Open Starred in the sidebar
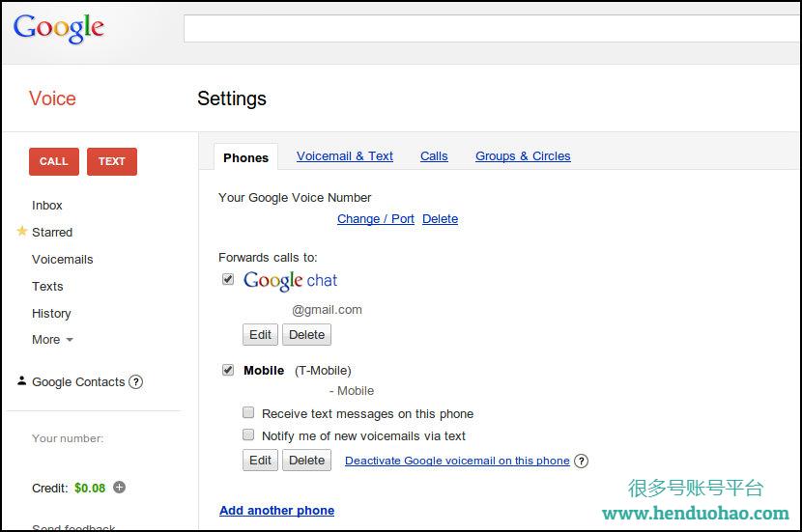Image resolution: width=802 pixels, height=532 pixels. pos(52,232)
